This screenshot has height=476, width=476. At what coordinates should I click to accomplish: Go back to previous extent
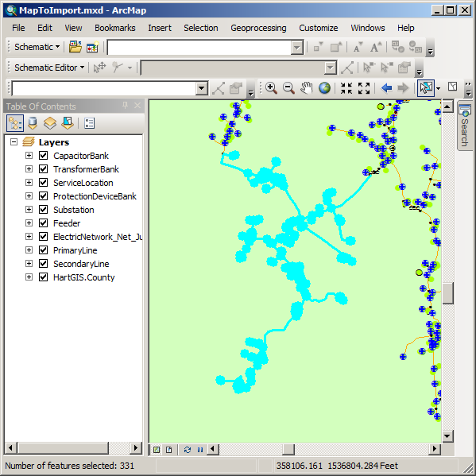[386, 88]
